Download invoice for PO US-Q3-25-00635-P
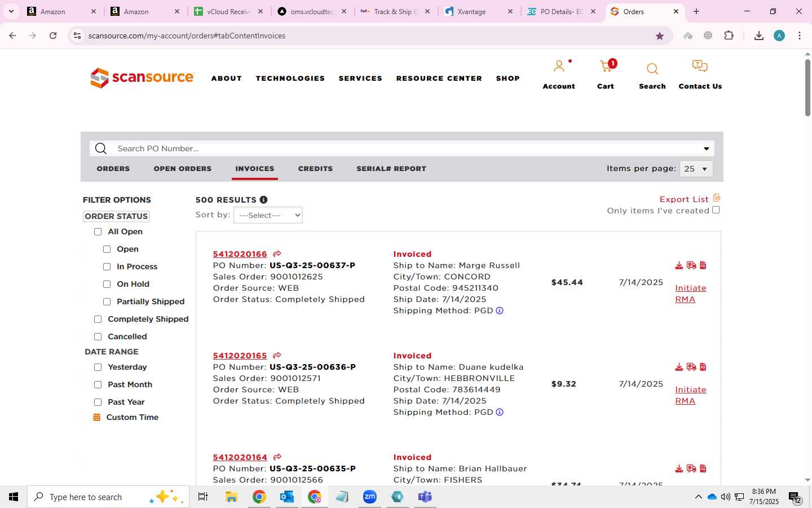 pos(679,468)
